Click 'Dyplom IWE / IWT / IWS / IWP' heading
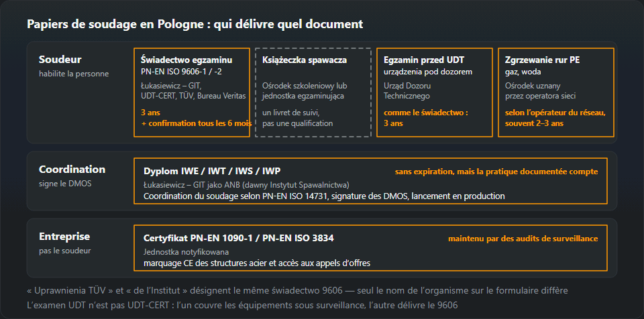Image resolution: width=644 pixels, height=319 pixels. point(212,171)
